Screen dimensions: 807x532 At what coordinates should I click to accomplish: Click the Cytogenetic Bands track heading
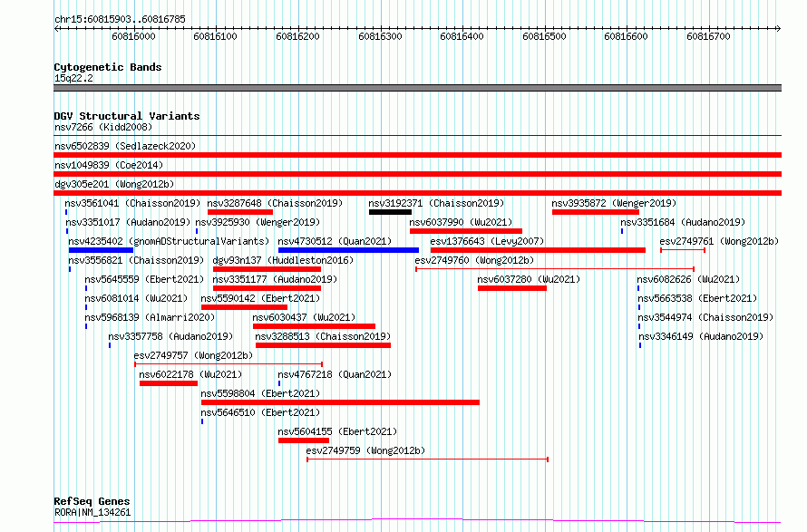(108, 67)
